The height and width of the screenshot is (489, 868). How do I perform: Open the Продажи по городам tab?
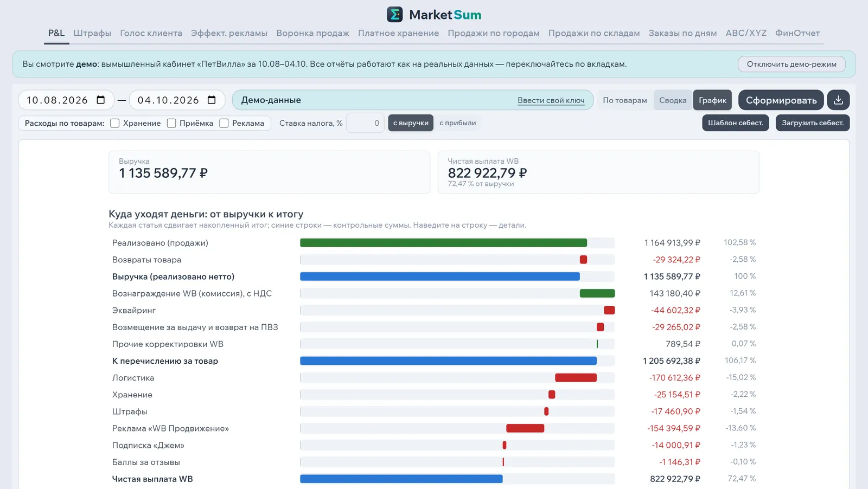tap(494, 33)
